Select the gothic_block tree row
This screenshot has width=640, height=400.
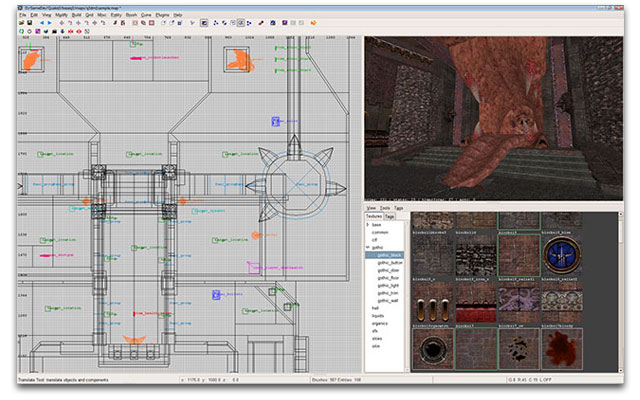(384, 255)
